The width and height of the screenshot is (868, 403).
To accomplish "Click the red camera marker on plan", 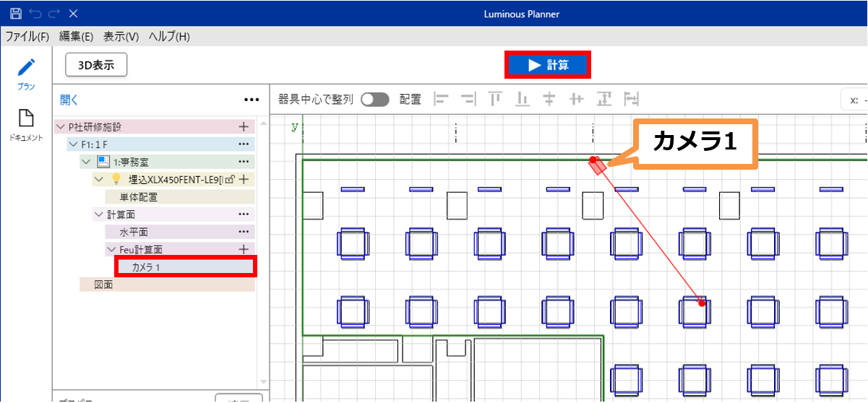I will (x=597, y=166).
